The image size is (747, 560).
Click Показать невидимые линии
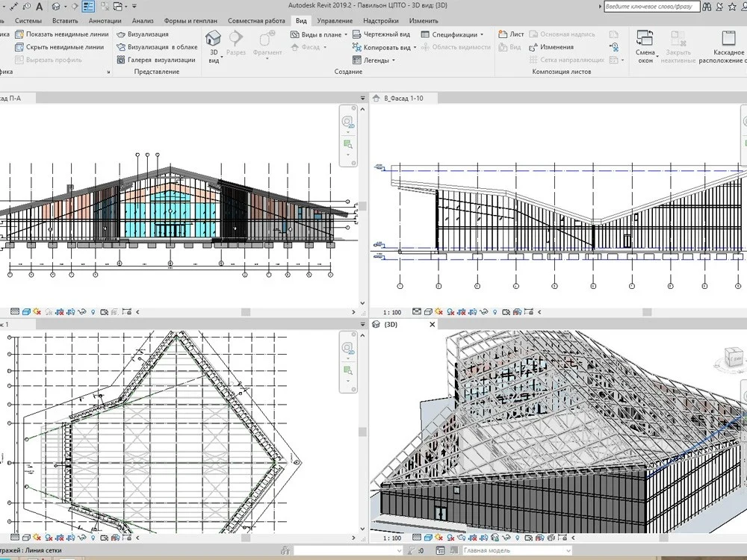pos(63,34)
